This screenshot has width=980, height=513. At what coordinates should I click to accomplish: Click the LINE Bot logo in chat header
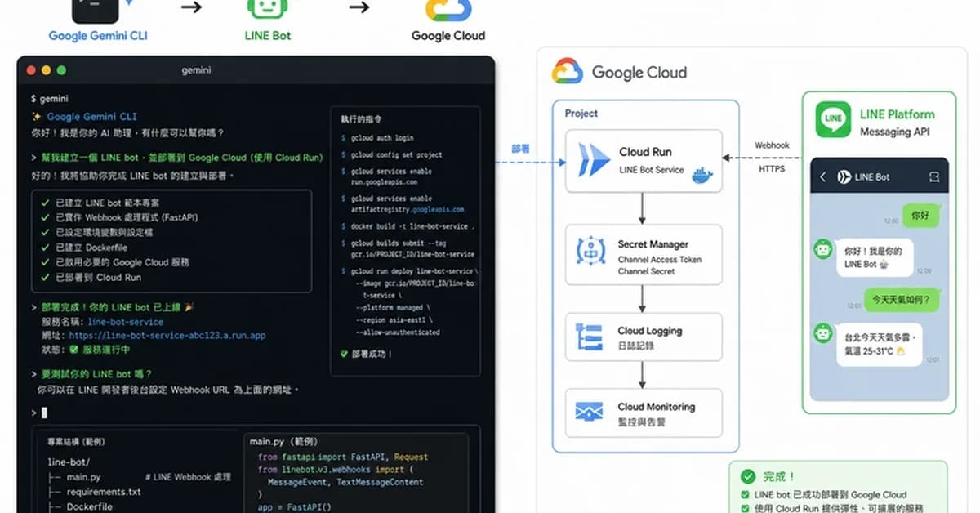click(844, 176)
